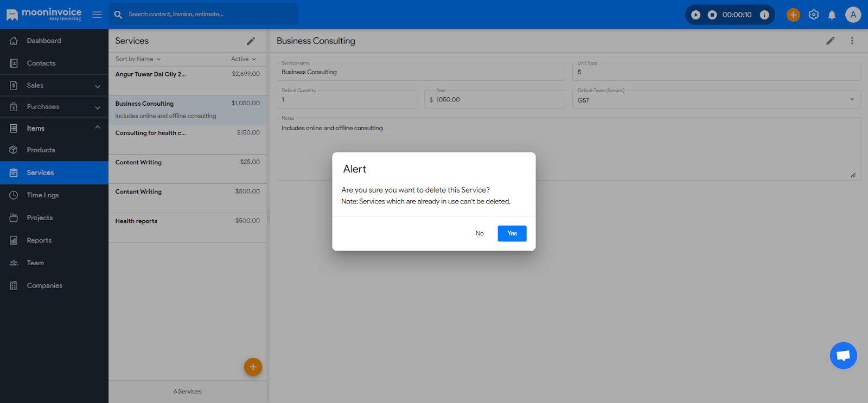Click the Rate field
Viewport: 868px width, 403px height.
495,99
